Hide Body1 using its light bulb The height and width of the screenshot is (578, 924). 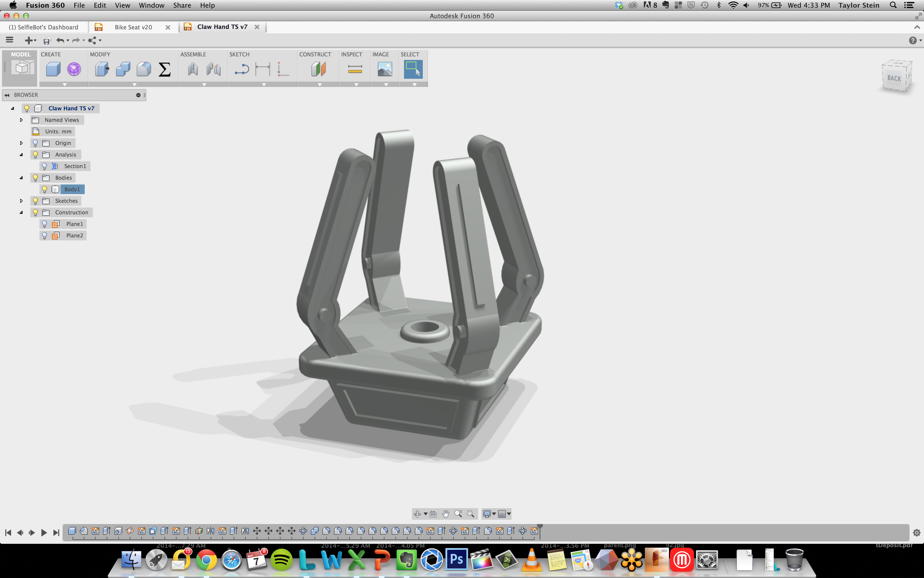point(44,189)
